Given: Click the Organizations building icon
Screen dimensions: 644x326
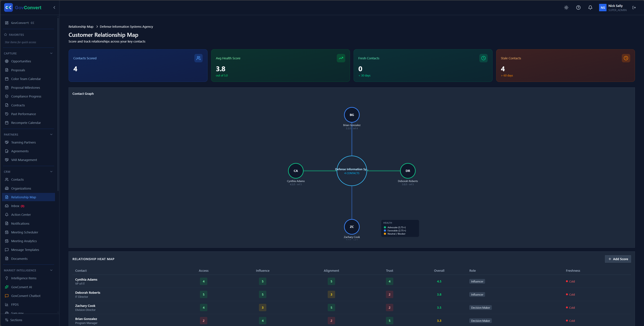Looking at the screenshot, I should pyautogui.click(x=7, y=188).
